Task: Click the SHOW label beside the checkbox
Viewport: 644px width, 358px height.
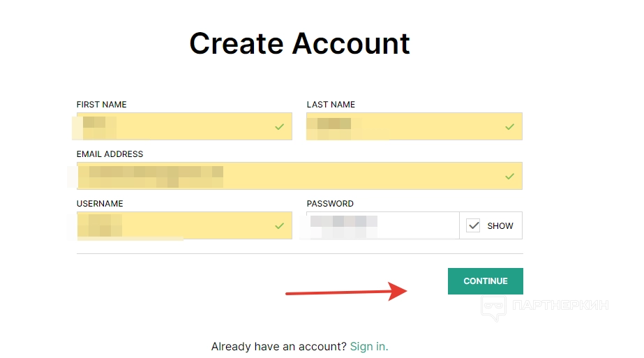Action: [x=500, y=226]
